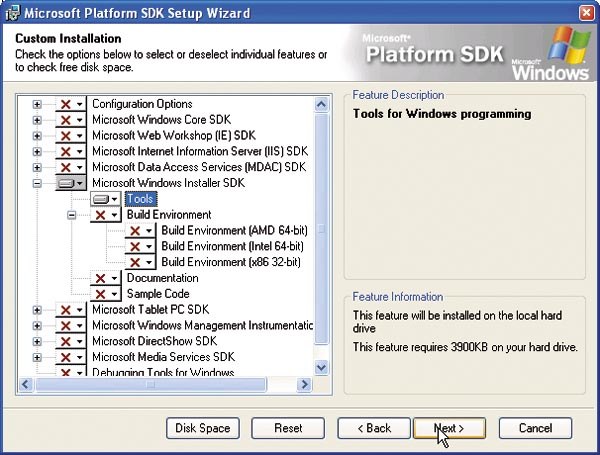Expand the Microsoft Tablet PC SDK node
The width and height of the screenshot is (600, 455).
38,310
